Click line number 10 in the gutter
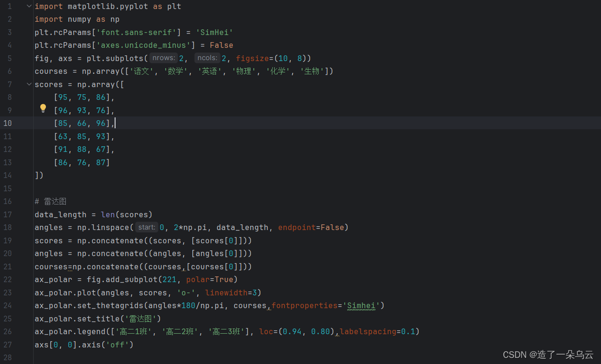The image size is (601, 364). pos(8,123)
